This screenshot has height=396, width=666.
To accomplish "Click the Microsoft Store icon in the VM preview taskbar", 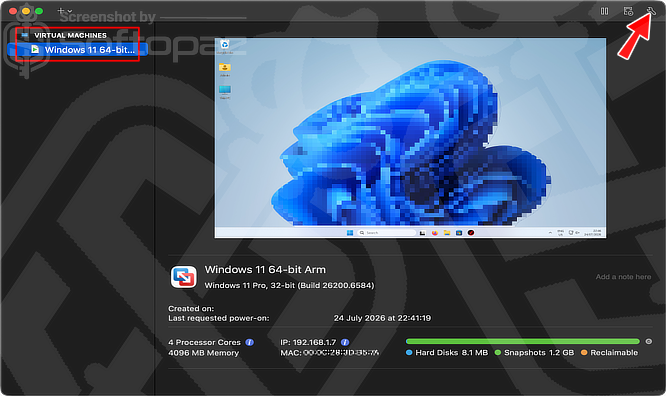I will (459, 232).
